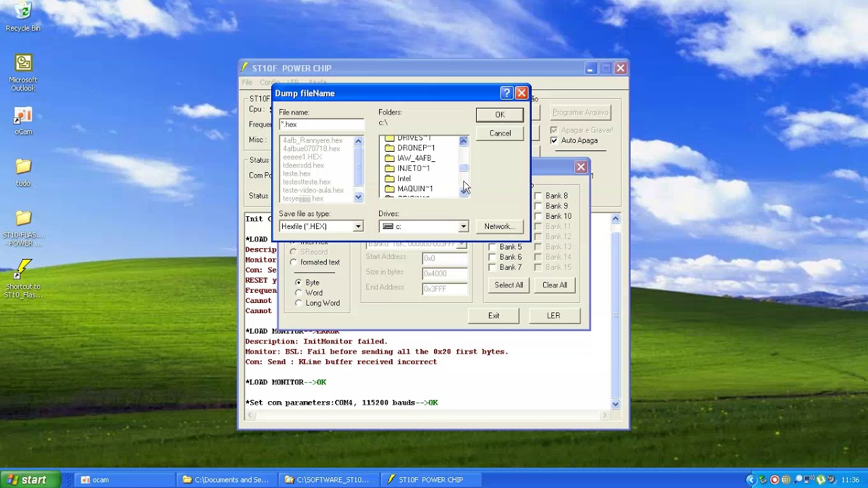Click the volume speaker tray icon
The image size is (868, 488).
coord(832,480)
